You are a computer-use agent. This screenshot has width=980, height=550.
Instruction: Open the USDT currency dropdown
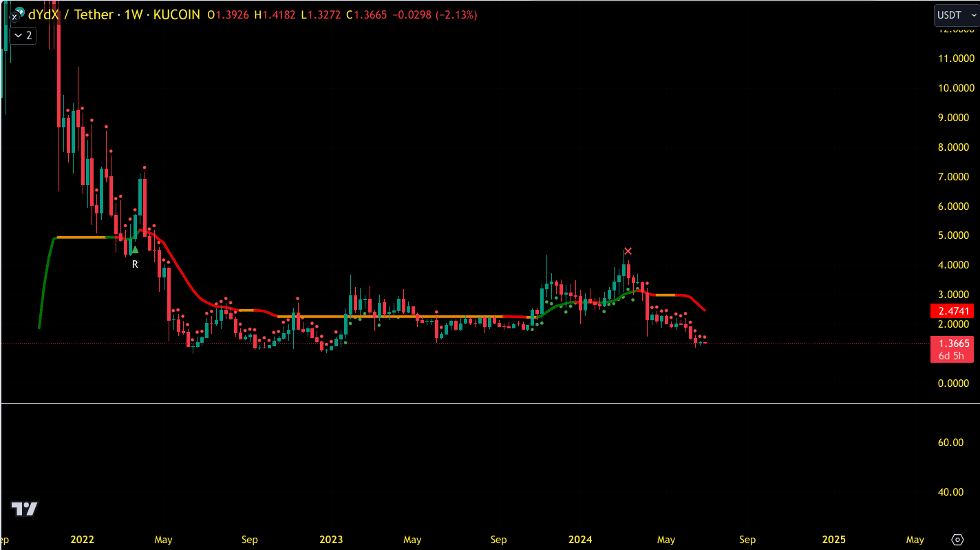click(956, 14)
